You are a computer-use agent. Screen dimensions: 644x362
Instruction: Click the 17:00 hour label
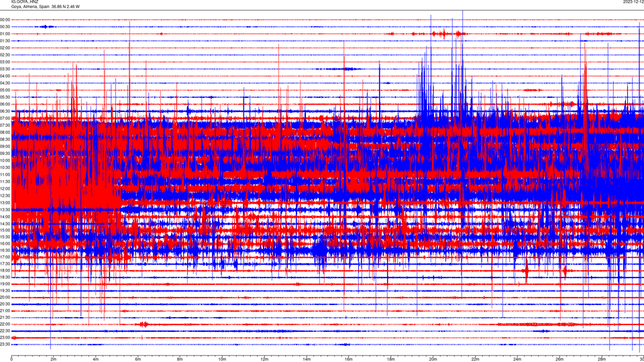(5, 257)
